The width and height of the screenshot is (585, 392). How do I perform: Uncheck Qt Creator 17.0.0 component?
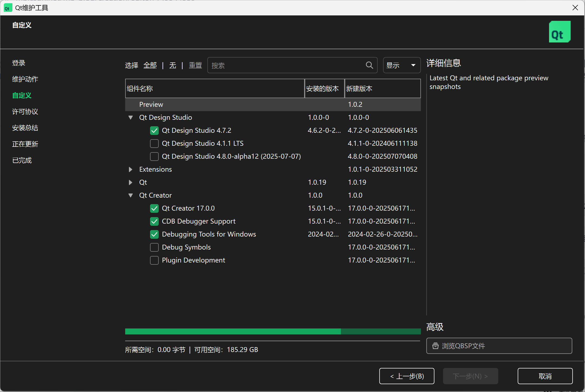click(154, 208)
